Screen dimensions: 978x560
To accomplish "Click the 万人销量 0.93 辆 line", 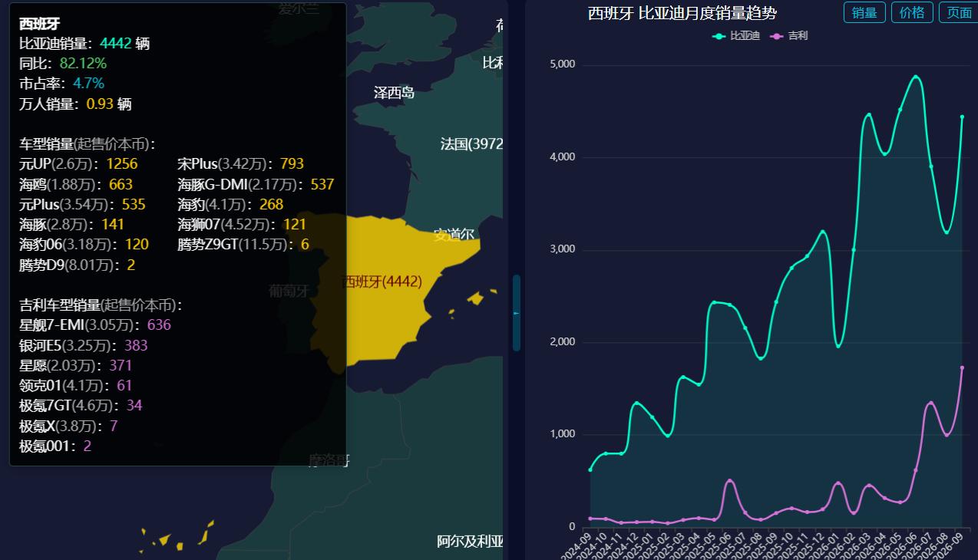I will tap(75, 104).
